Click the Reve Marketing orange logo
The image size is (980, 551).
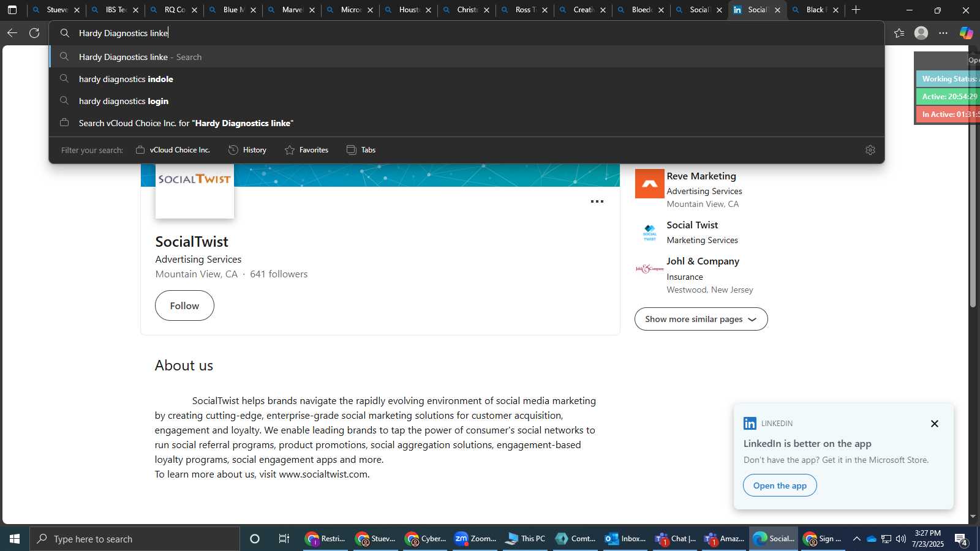click(650, 184)
